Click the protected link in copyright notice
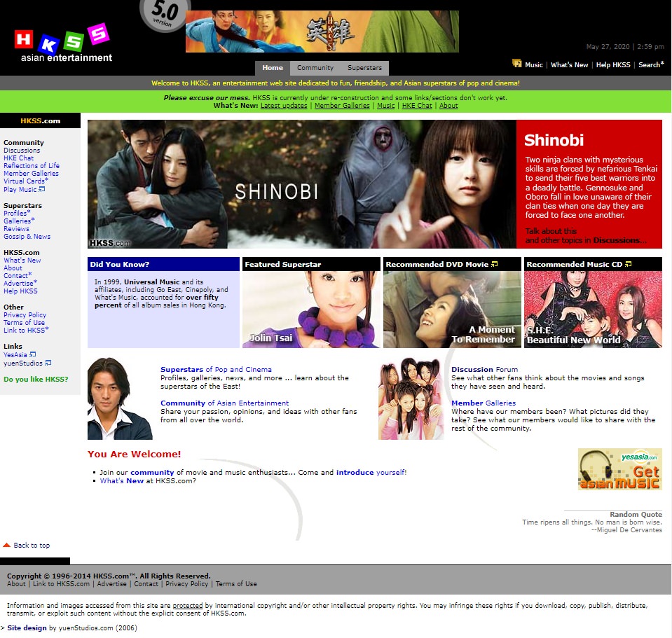 pos(187,606)
